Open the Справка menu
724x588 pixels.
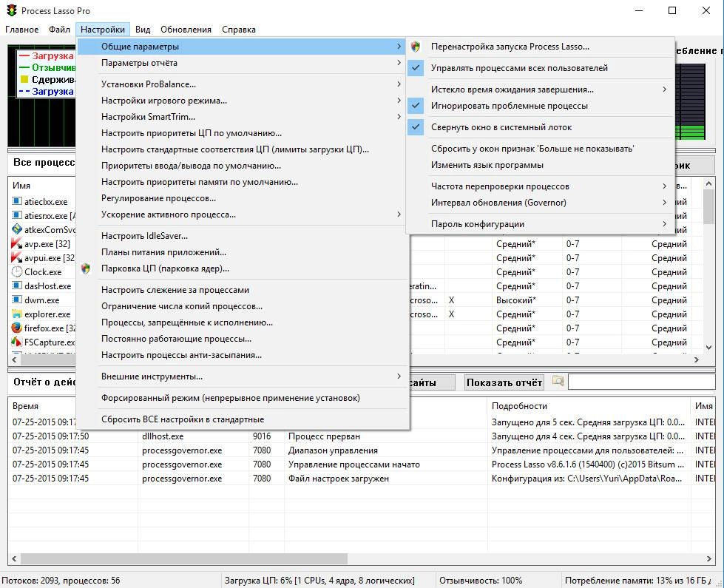coord(239,30)
